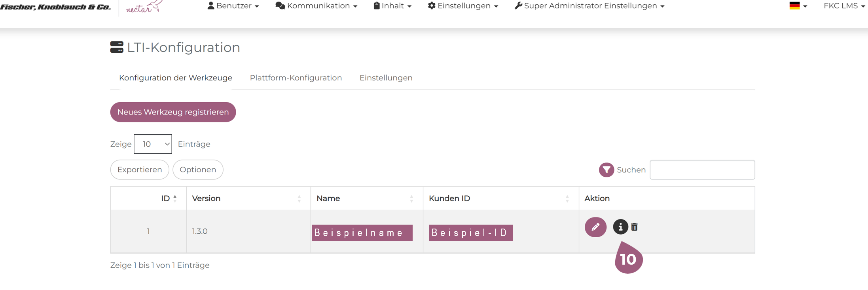The image size is (868, 290).
Task: Click the pencil edit icon in row 1
Action: (595, 227)
